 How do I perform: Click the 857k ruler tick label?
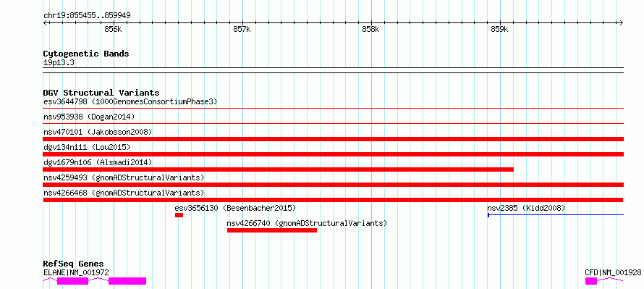242,30
